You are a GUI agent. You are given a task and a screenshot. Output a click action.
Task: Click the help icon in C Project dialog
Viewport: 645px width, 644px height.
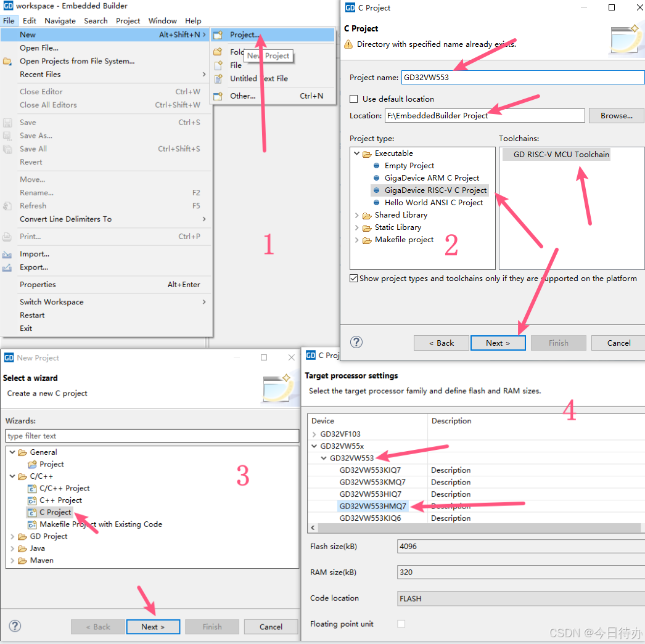pos(356,343)
